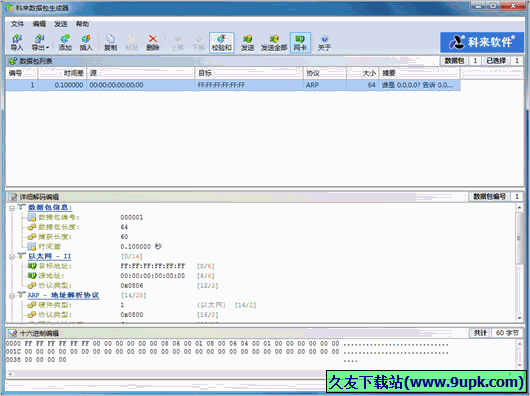
Task: Click 协议类型 icon under ARP node
Action: click(32, 315)
